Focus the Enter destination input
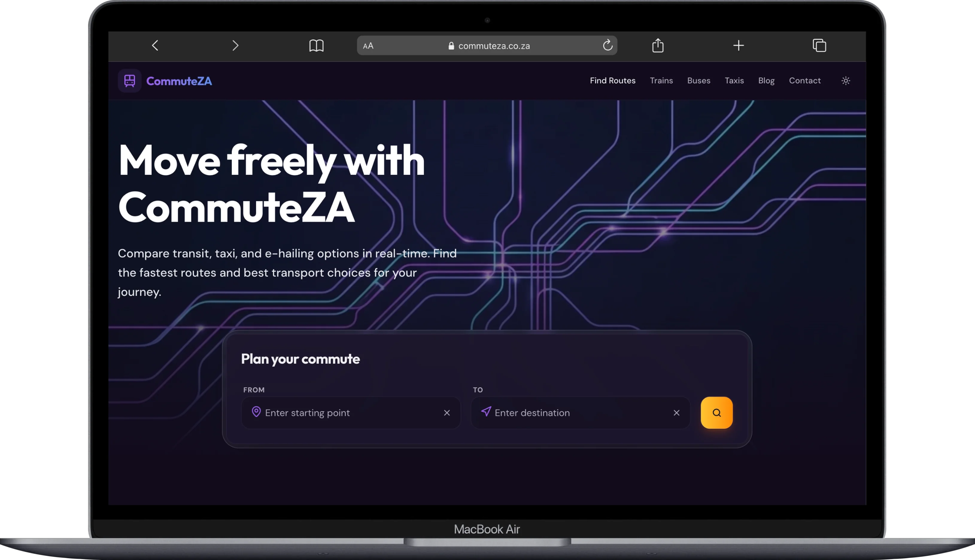This screenshot has width=975, height=560. [581, 413]
